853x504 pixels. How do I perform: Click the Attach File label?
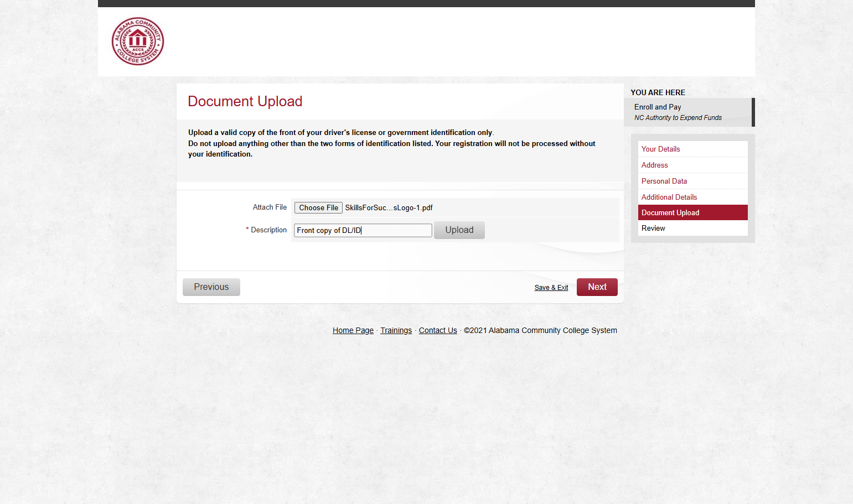270,207
